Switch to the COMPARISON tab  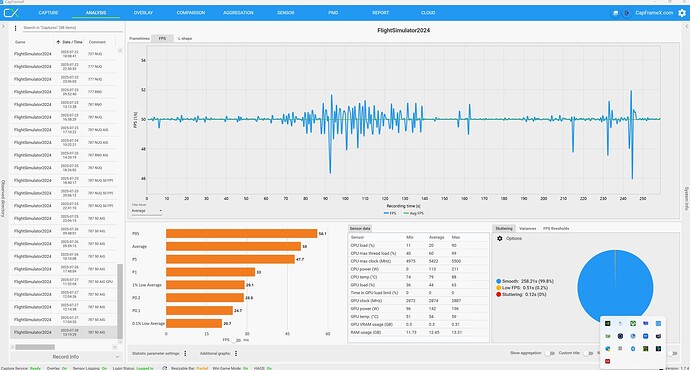tap(191, 13)
